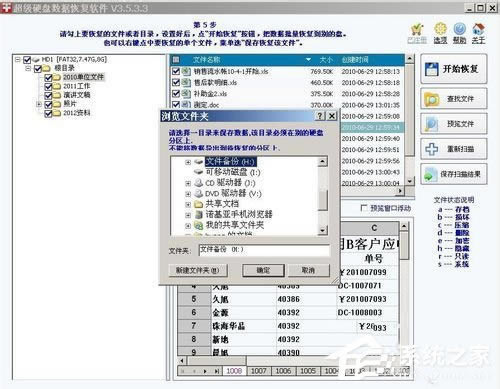The image size is (500, 389).
Task: Expand the 共享文档 folder node
Action: [188, 204]
